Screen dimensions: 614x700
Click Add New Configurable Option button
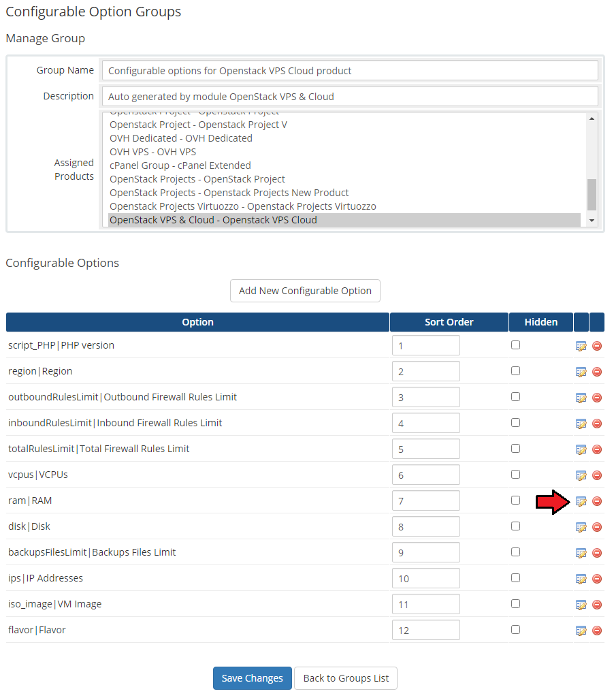click(305, 291)
